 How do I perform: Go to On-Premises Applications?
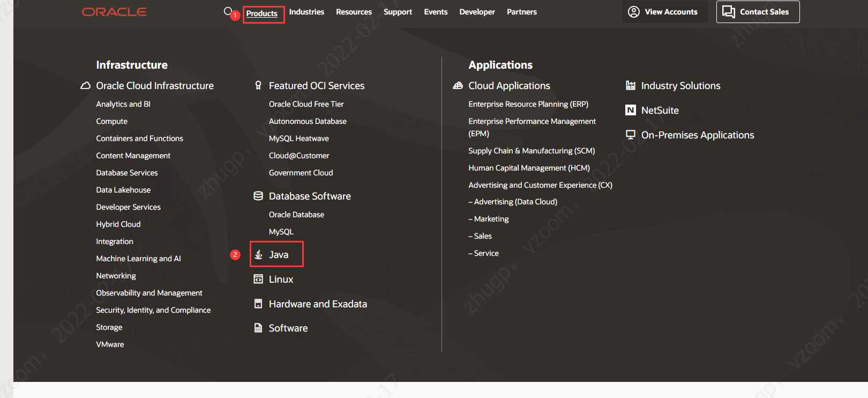(x=698, y=135)
